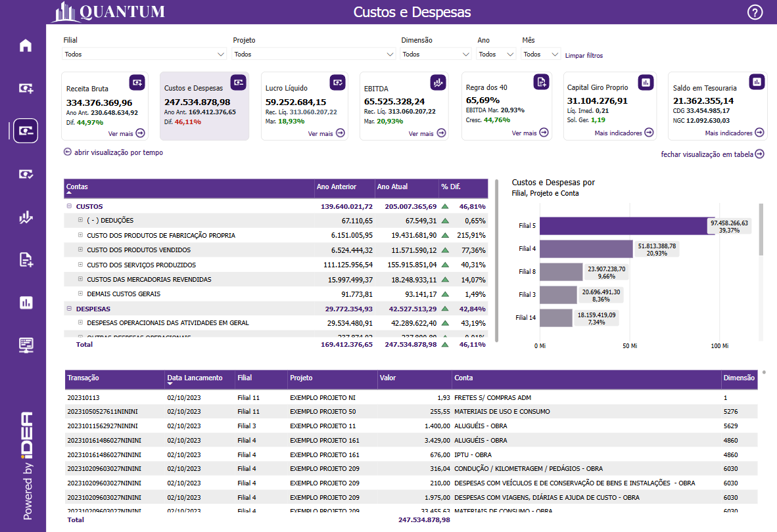Click the Regra dos 40 card icon
777x532 pixels.
(540, 82)
